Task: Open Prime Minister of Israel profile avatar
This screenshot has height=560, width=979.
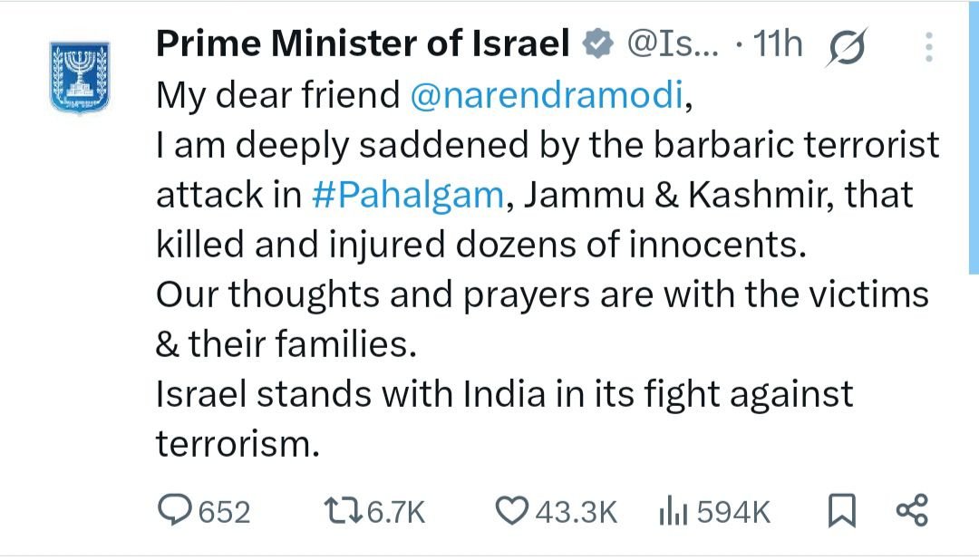Action: tap(80, 77)
